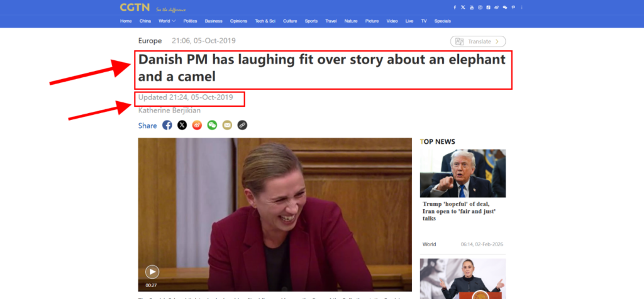Viewport: 644px width, 299px height.
Task: Open CGTN Facebook page in header
Action: click(455, 8)
